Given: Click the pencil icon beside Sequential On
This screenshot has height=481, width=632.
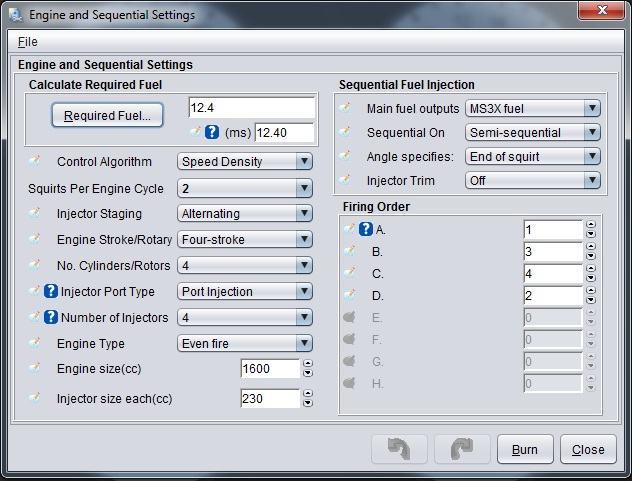Looking at the screenshot, I should (345, 132).
